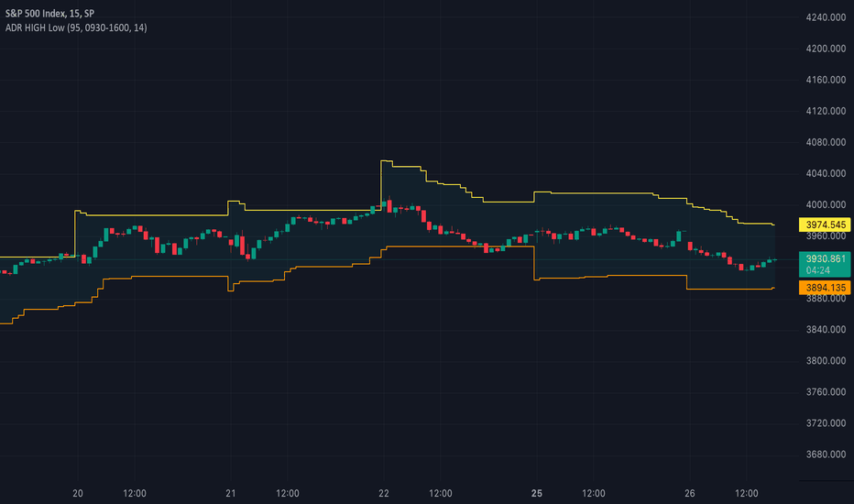The image size is (854, 504).
Task: Click the bold date label 25
Action: tap(537, 493)
